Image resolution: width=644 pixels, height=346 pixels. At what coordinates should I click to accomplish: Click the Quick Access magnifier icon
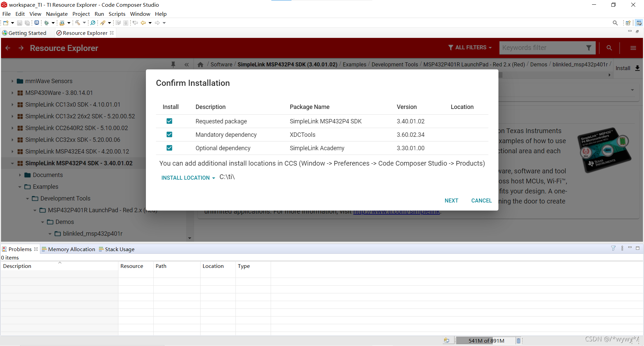(x=615, y=23)
